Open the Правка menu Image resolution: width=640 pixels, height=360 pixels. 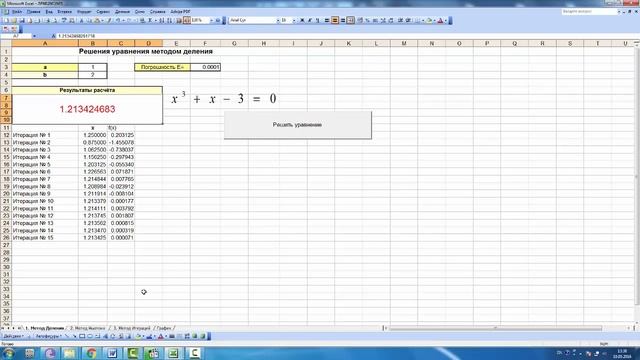pos(33,11)
